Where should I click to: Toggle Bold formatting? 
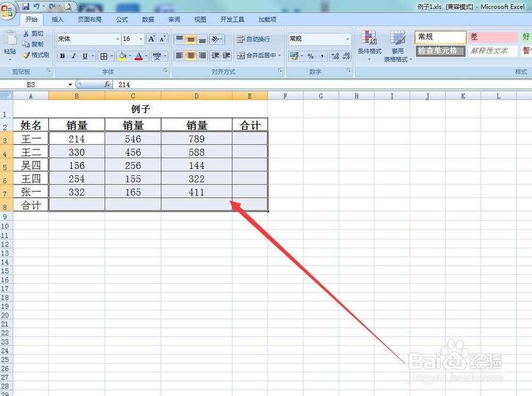pyautogui.click(x=62, y=56)
